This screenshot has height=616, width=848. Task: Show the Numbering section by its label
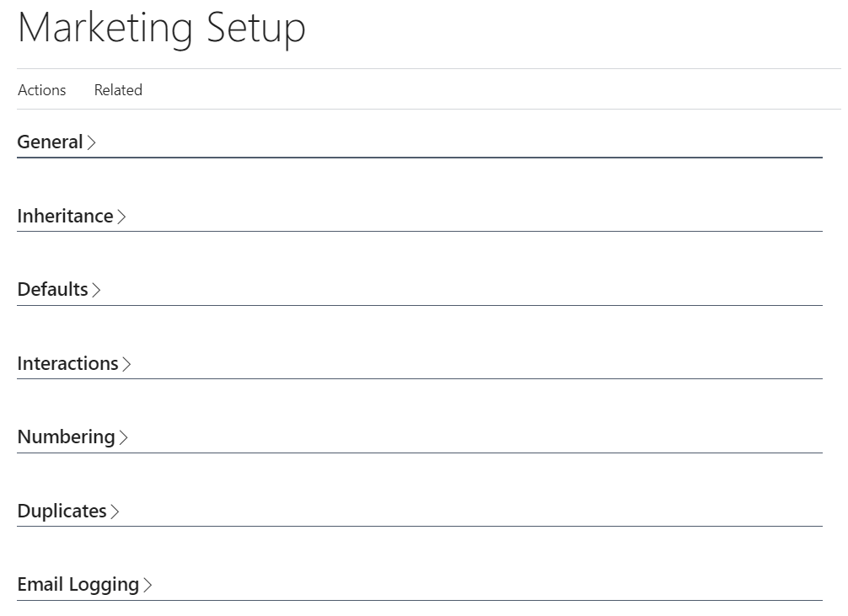coord(66,437)
